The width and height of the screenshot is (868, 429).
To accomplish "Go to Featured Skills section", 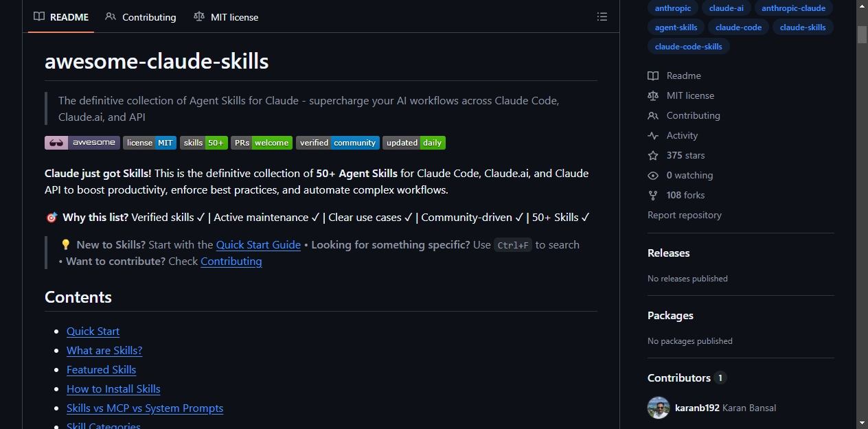I will tap(101, 370).
